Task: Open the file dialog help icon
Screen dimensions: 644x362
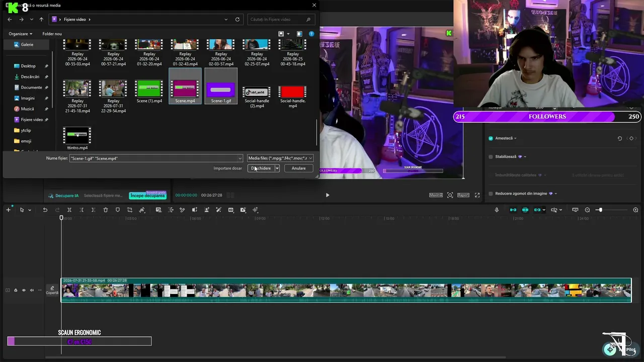Action: (x=311, y=34)
